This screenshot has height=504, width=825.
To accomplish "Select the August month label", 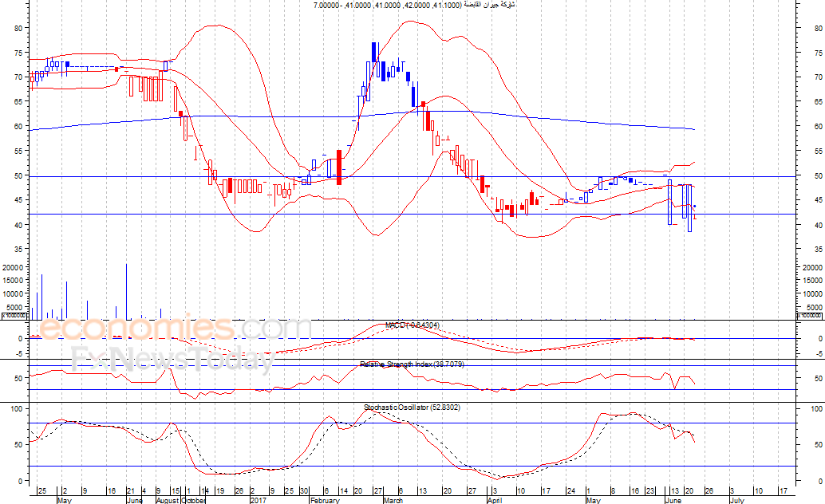I will tap(166, 501).
